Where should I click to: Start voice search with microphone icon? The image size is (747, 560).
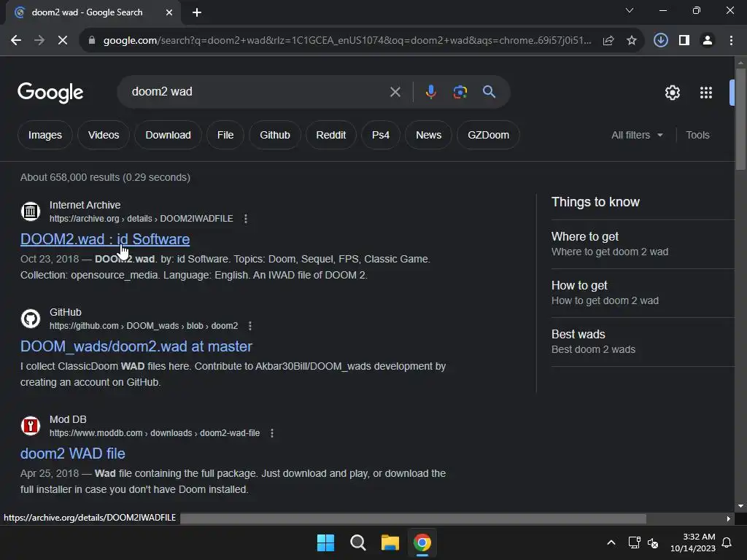pyautogui.click(x=430, y=92)
